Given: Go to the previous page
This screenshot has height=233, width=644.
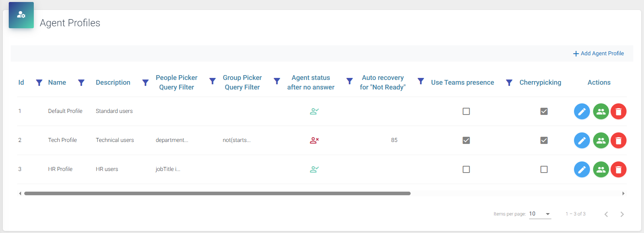Looking at the screenshot, I should (x=606, y=214).
